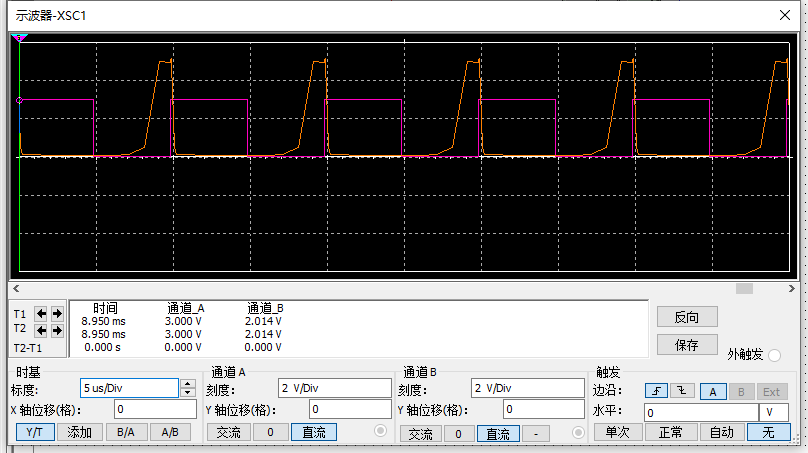Click the 通道_A column header
The height and width of the screenshot is (453, 808).
point(186,308)
